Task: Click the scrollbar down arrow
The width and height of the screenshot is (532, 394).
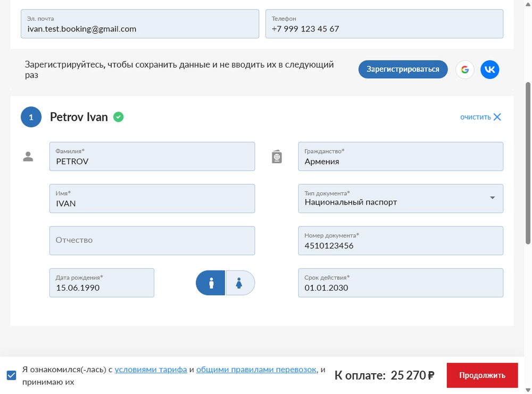Action: (x=528, y=390)
